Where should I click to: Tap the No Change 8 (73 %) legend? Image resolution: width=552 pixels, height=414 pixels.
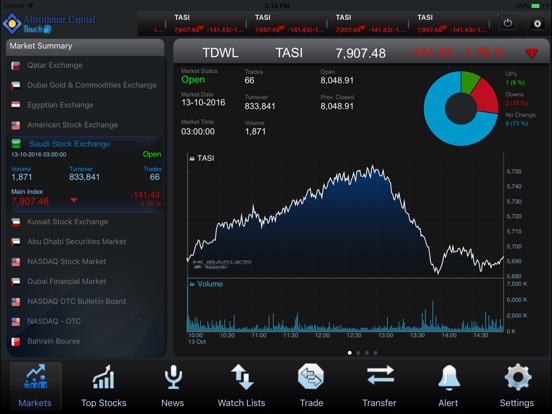[520, 119]
